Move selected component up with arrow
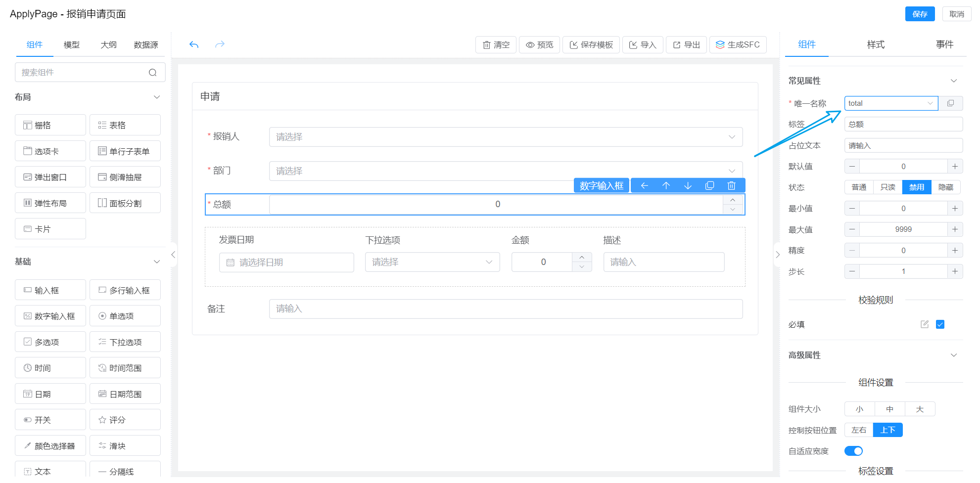Viewport: 980px width, 483px height. [666, 185]
